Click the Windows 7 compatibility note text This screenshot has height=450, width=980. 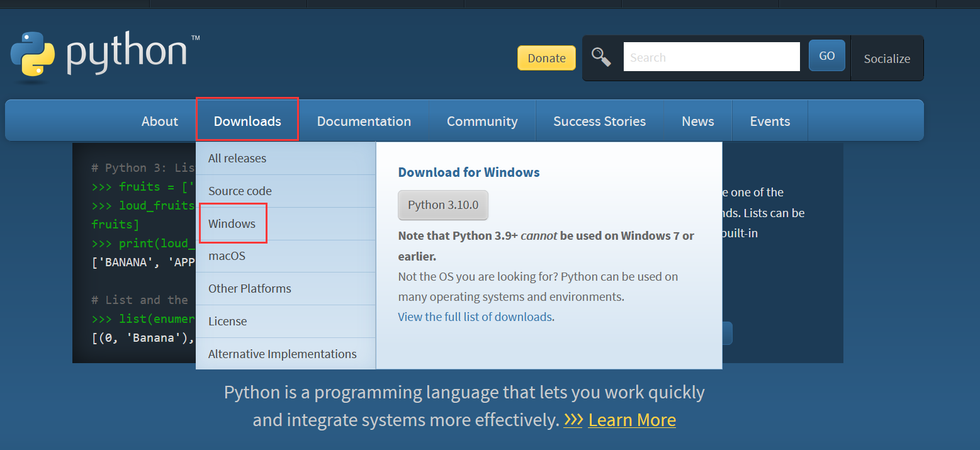[x=546, y=246]
